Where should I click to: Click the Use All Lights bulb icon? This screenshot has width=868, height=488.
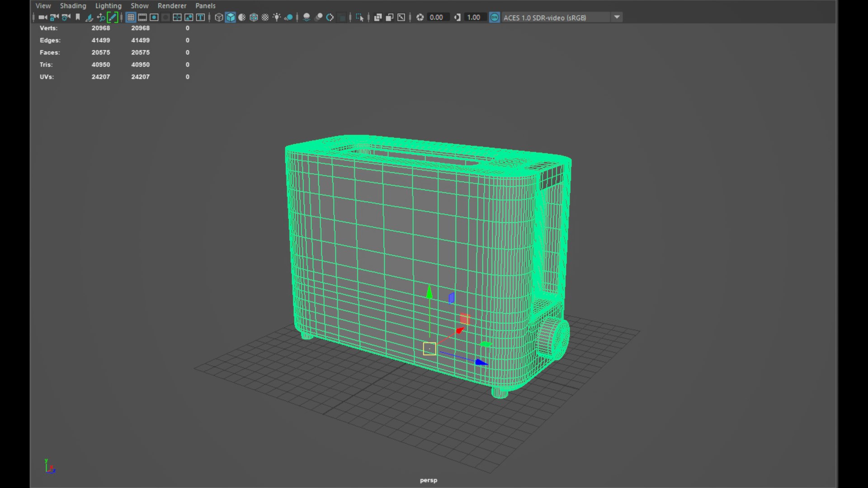277,17
